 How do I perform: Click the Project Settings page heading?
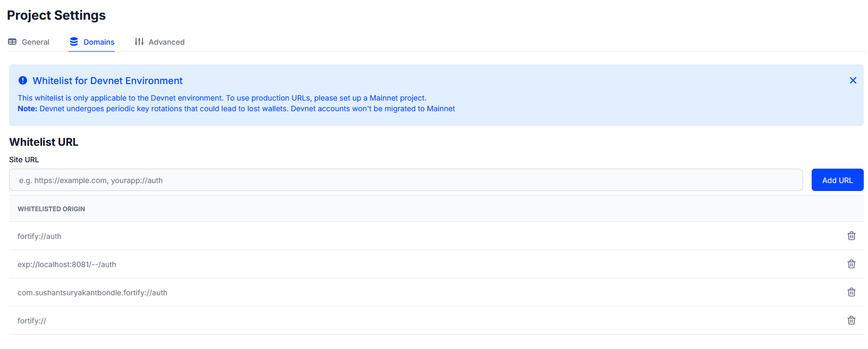56,15
